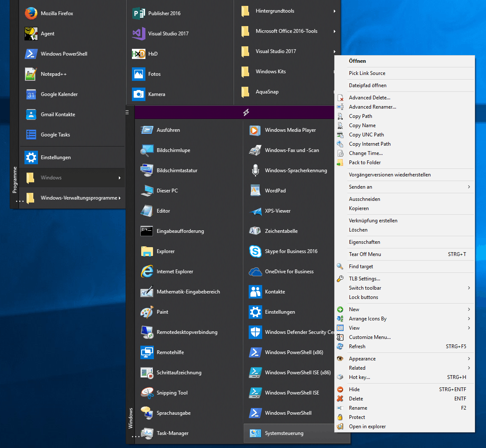This screenshot has width=486, height=448.
Task: Open Windows PowerShell in Programme menu
Action: point(72,53)
